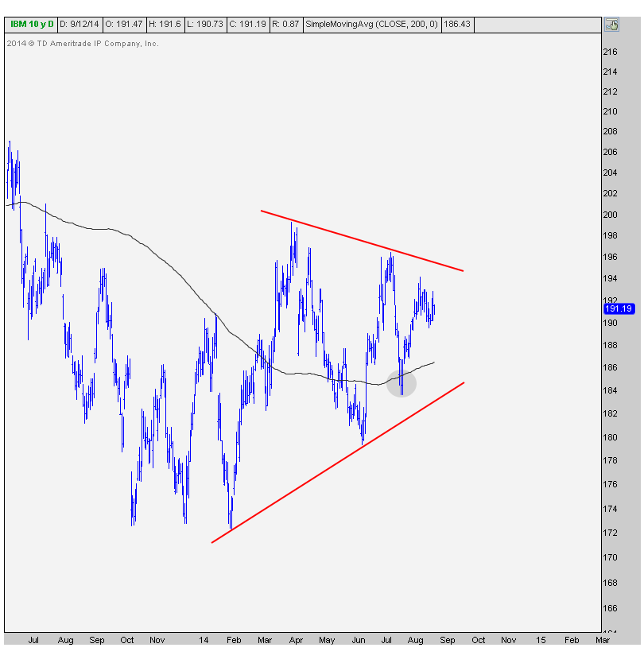
Task: Click the 172 price axis label
Action: (x=610, y=533)
